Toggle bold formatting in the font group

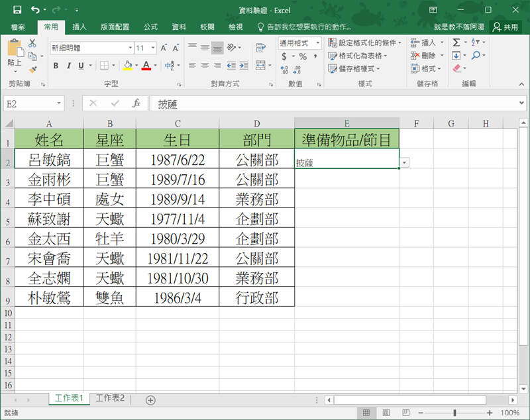click(56, 66)
